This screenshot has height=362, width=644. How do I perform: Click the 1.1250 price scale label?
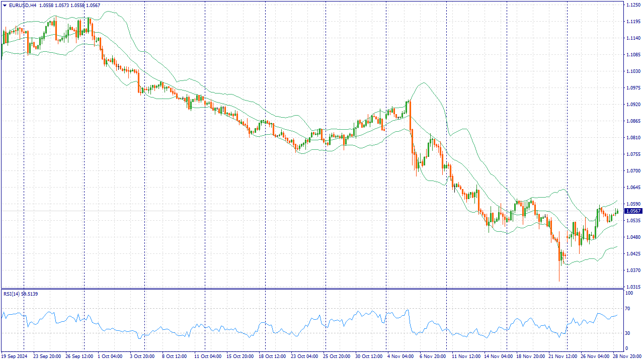click(632, 5)
